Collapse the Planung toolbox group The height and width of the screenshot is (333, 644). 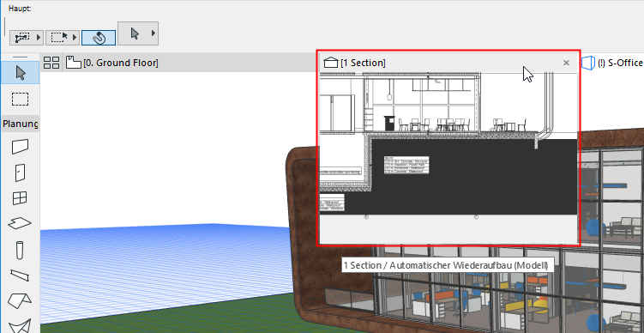[x=20, y=124]
